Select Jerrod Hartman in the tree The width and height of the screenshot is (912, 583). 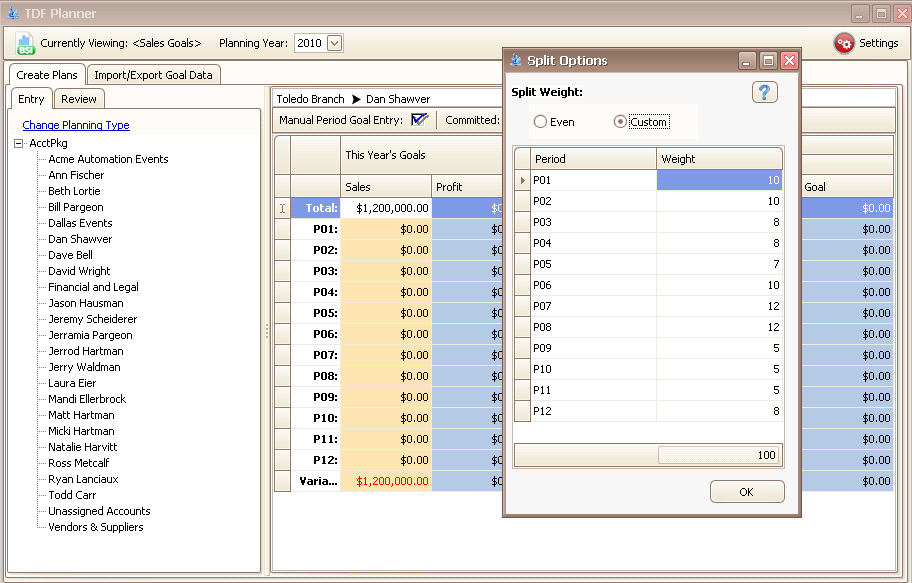pyautogui.click(x=86, y=351)
